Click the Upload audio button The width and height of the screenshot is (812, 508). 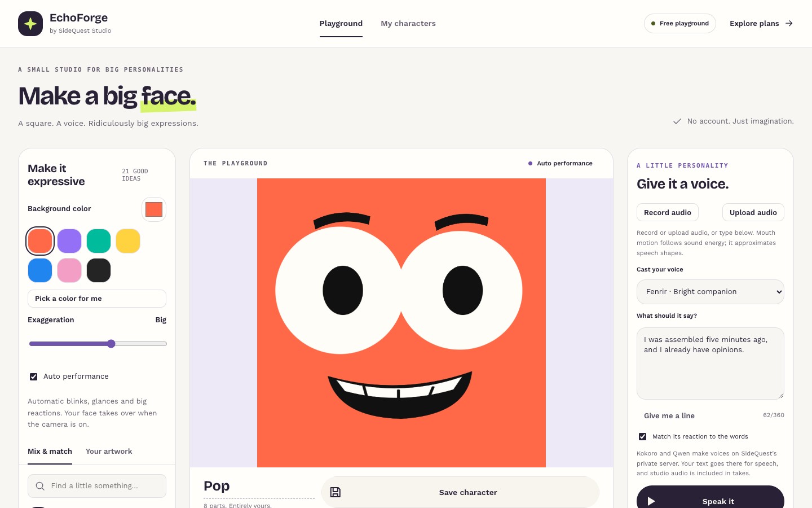[753, 212]
